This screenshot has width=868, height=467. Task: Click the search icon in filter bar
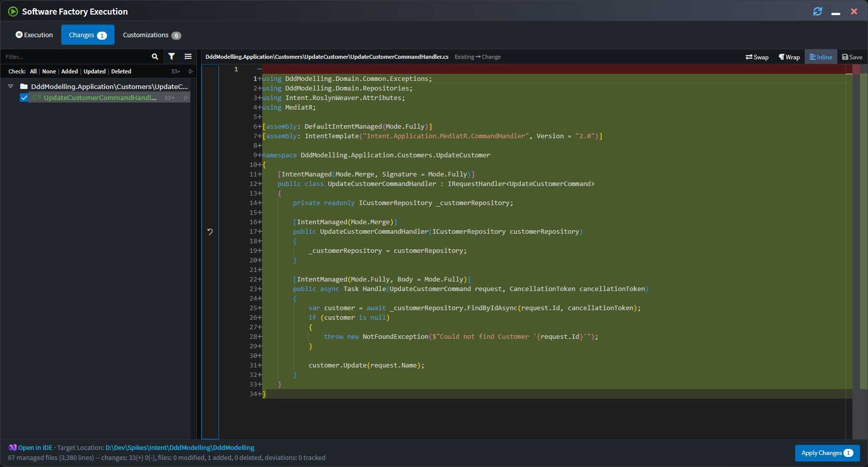pos(155,57)
